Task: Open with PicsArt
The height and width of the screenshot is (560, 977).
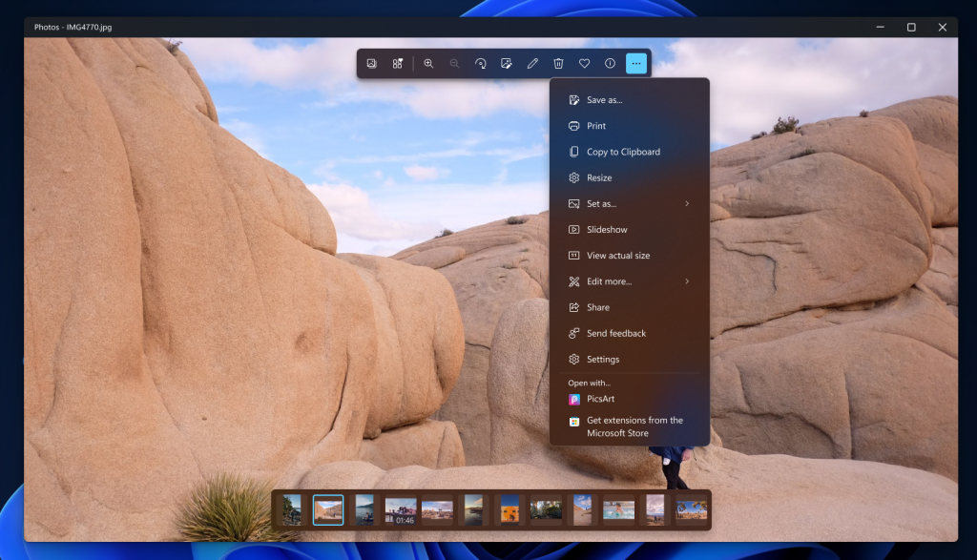Action: pyautogui.click(x=601, y=400)
